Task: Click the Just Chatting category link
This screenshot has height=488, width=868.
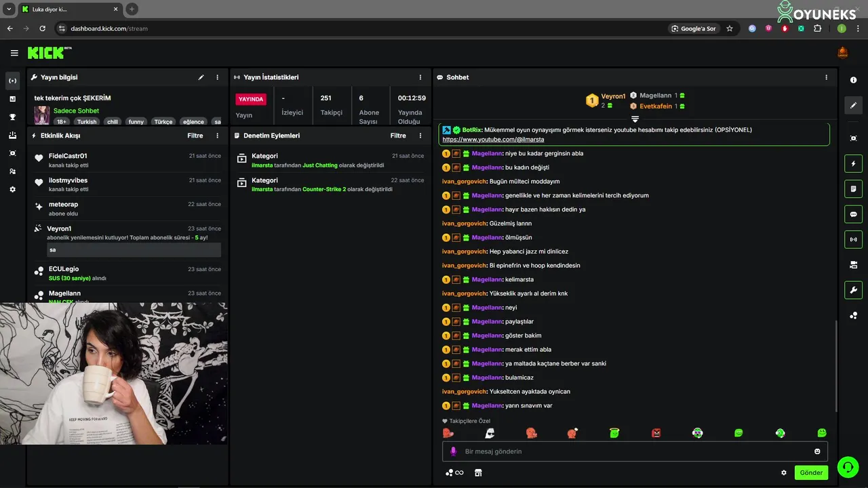Action: pyautogui.click(x=320, y=165)
